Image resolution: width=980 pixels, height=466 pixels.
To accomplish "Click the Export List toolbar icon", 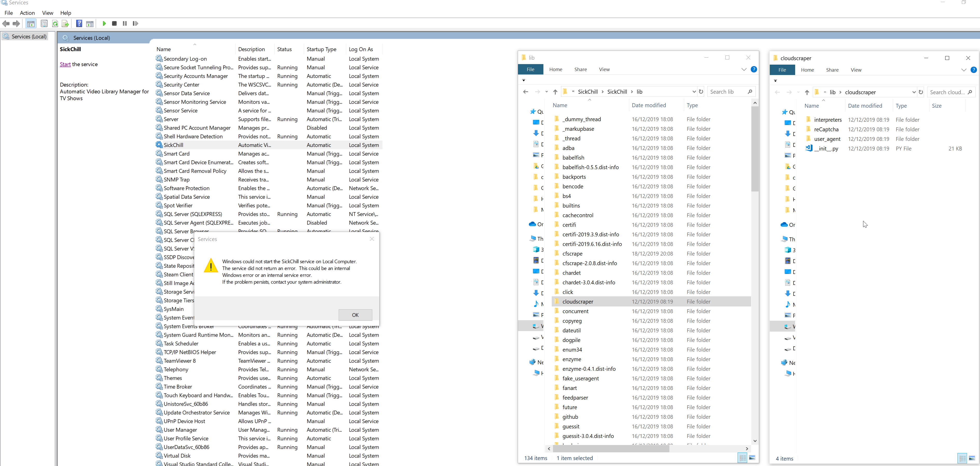I will click(65, 24).
